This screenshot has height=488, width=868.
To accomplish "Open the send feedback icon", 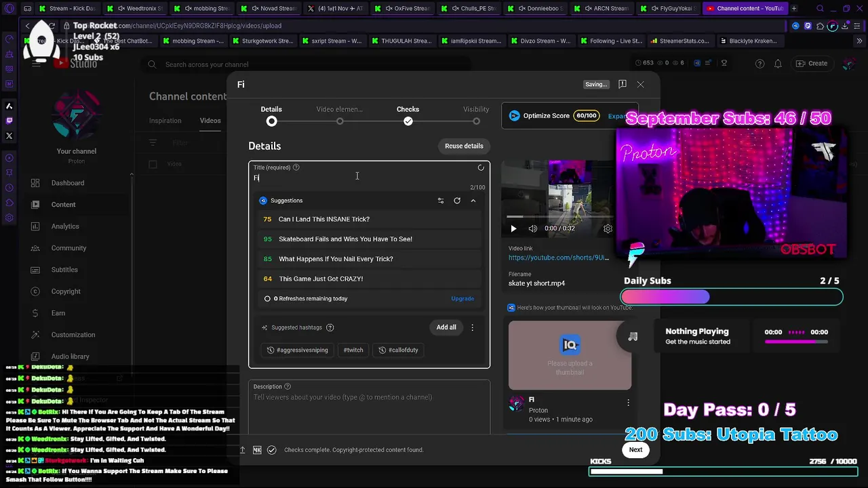I will pos(622,84).
